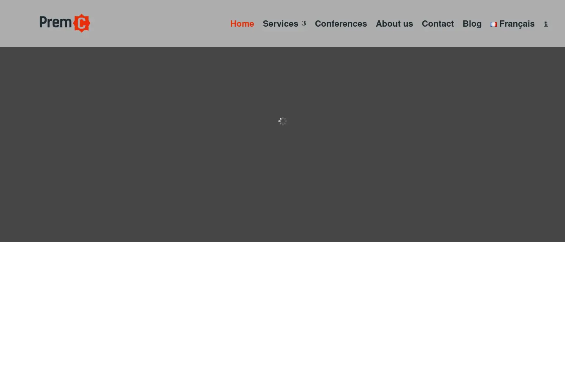Open the search icon in header

click(546, 24)
